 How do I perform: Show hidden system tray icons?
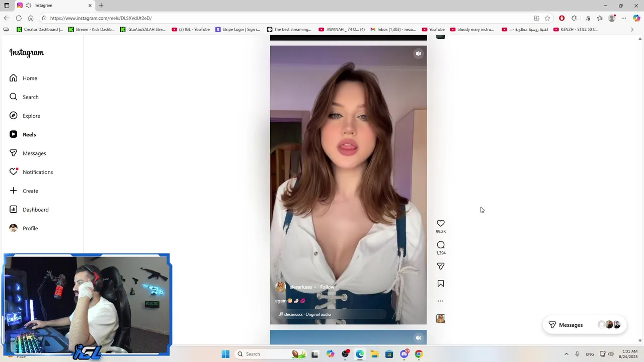[566, 354]
